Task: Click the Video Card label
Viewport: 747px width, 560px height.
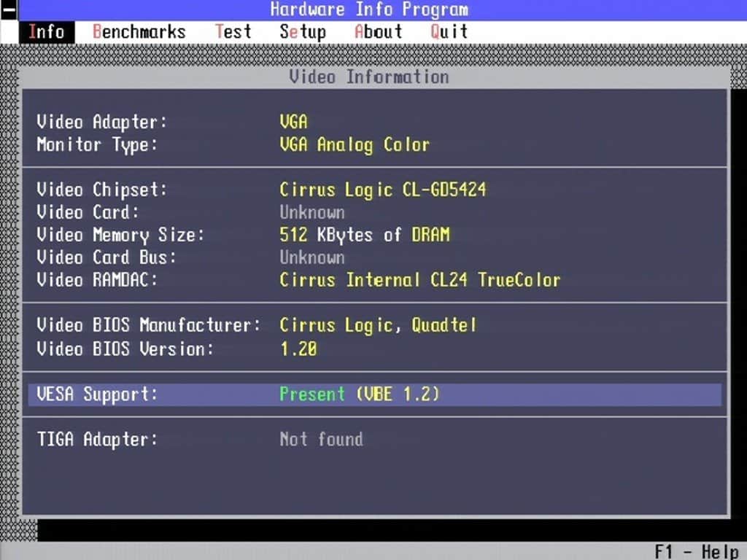Action: pos(88,212)
